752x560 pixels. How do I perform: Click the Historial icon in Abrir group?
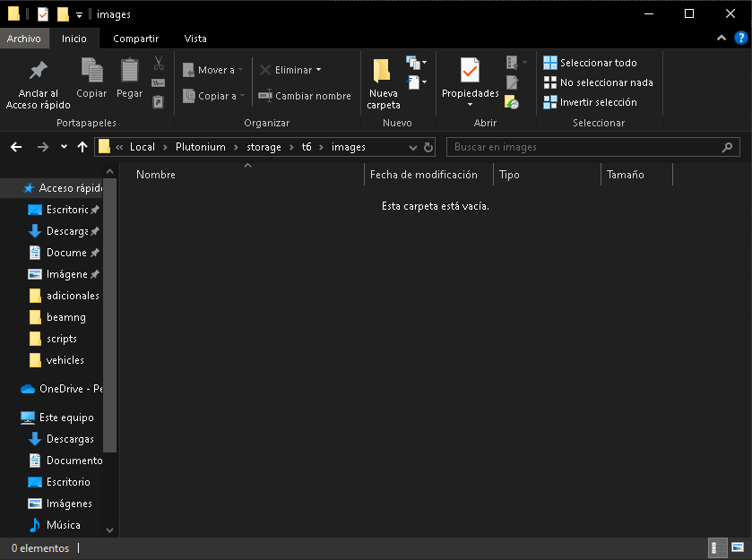(x=512, y=102)
